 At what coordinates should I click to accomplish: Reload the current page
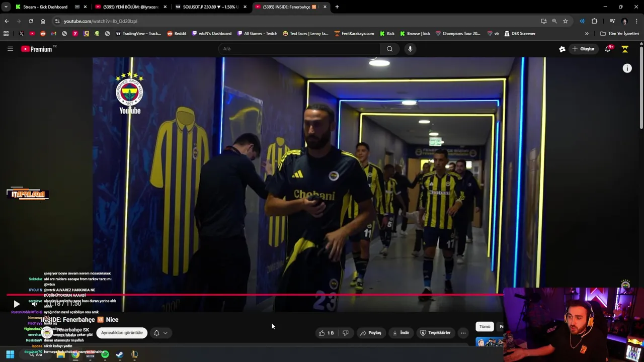point(31,21)
